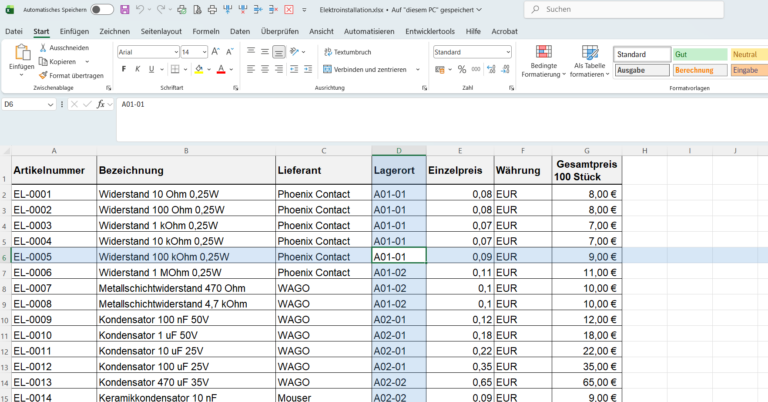Click the decrease indent icon
Image resolution: width=768 pixels, height=402 pixels.
[294, 69]
